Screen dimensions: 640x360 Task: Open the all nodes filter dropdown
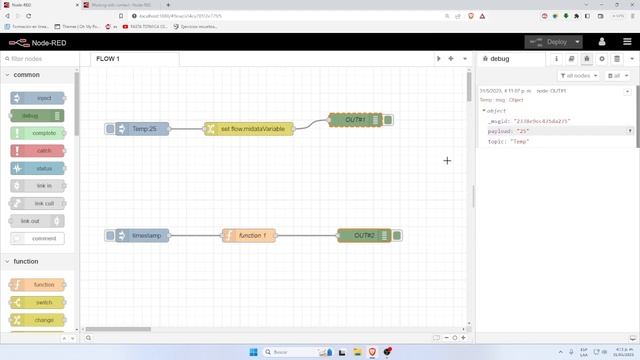pos(579,76)
